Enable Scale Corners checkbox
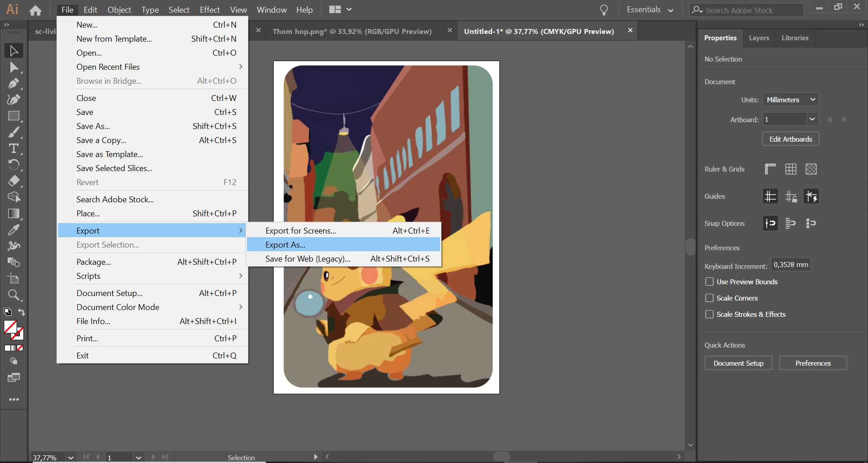This screenshot has height=463, width=868. tap(709, 298)
